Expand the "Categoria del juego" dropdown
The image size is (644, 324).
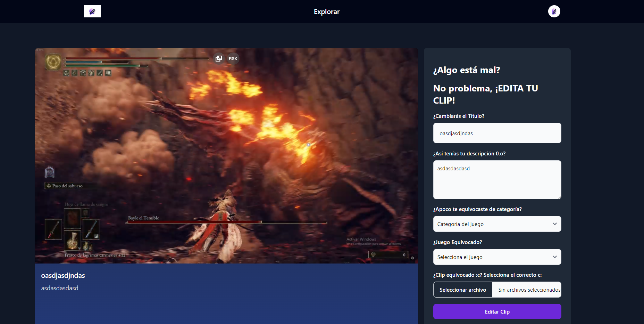click(x=497, y=224)
